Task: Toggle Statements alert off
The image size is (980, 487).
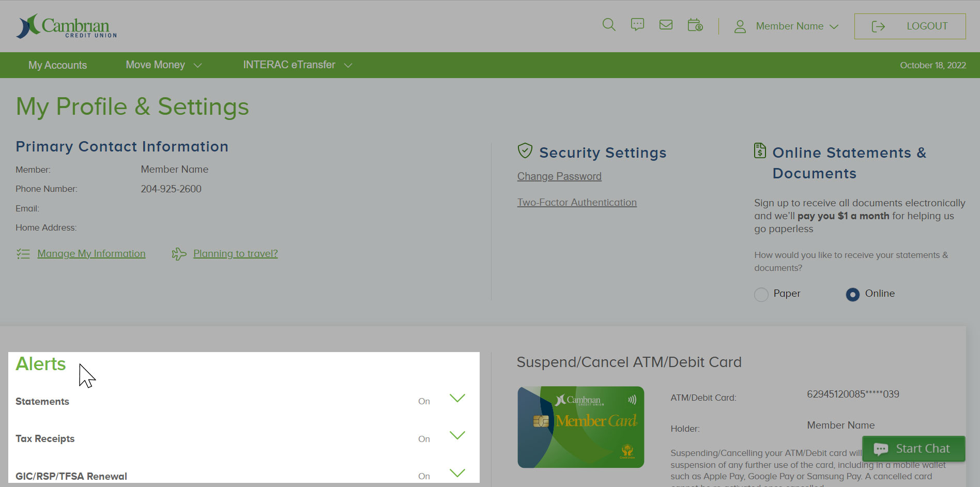Action: (424, 401)
